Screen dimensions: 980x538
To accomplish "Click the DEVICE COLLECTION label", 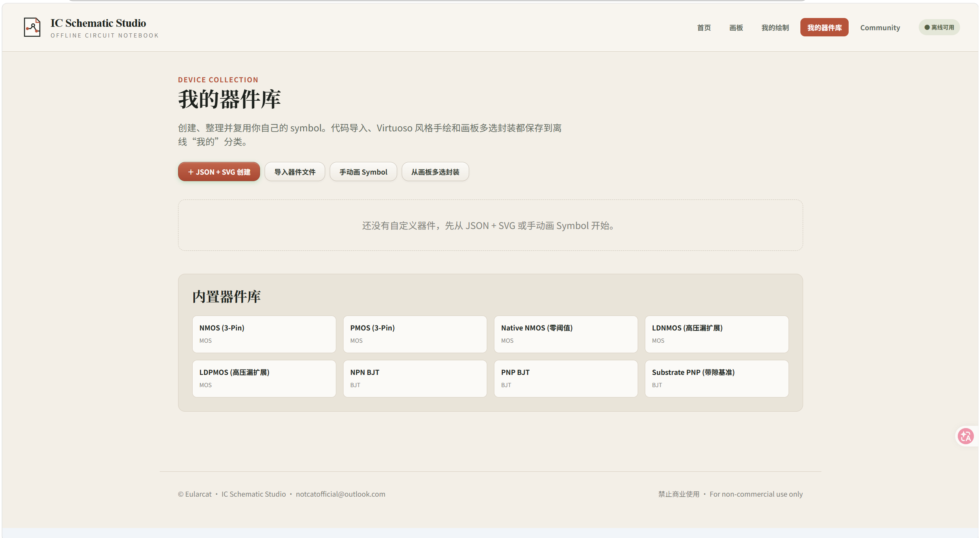I will click(218, 80).
